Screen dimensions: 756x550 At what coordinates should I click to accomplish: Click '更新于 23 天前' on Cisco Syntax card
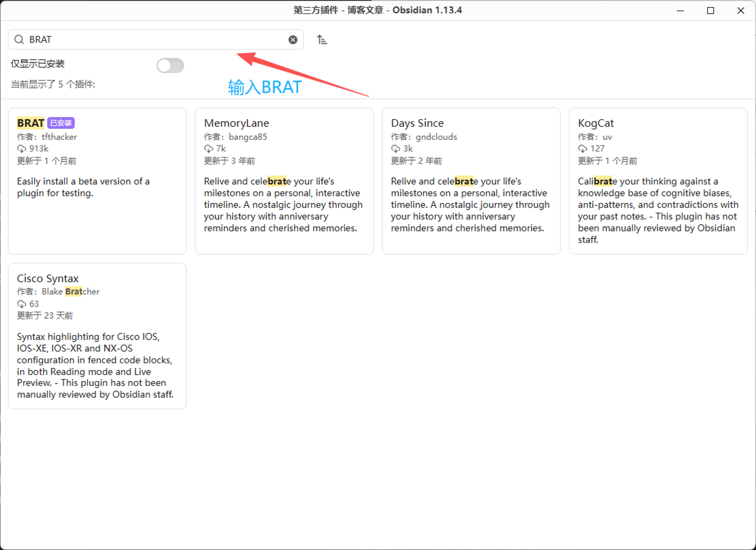click(45, 316)
